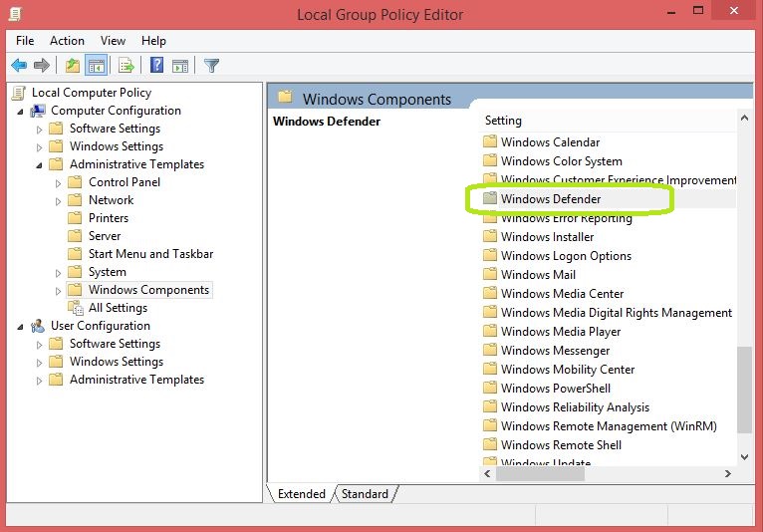
Task: Go up one level with the folder icon
Action: pos(73,65)
